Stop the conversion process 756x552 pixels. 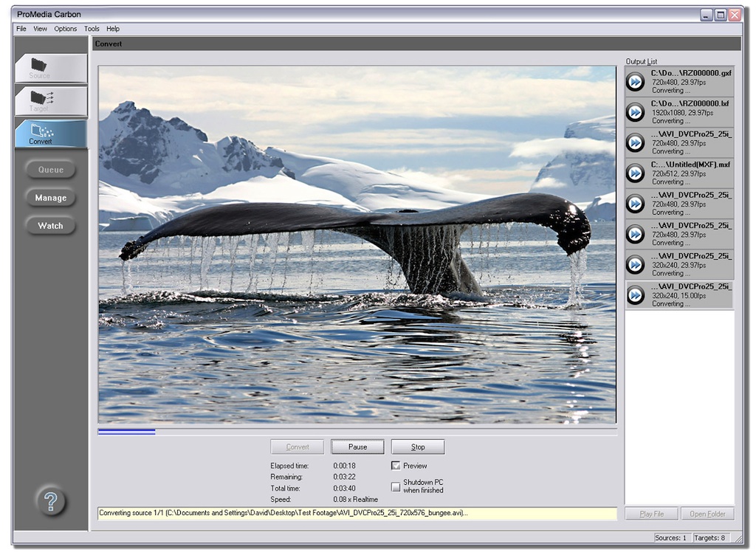pyautogui.click(x=418, y=446)
